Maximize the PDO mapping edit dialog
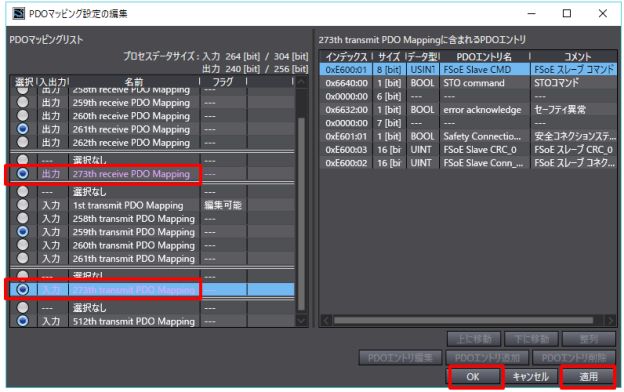624x392 pixels. (x=567, y=14)
